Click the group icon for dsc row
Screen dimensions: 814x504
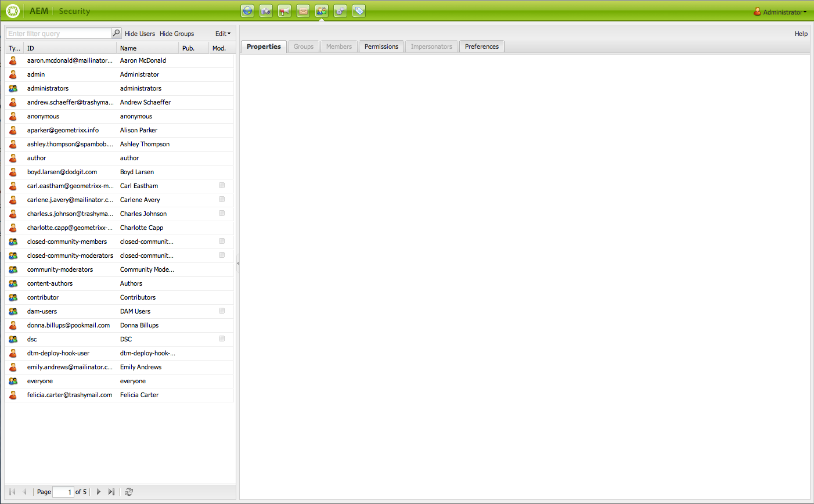13,339
